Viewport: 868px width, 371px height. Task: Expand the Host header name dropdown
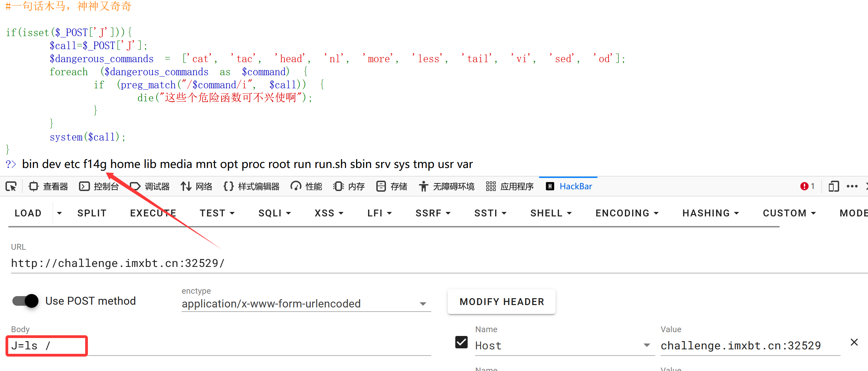pos(647,345)
